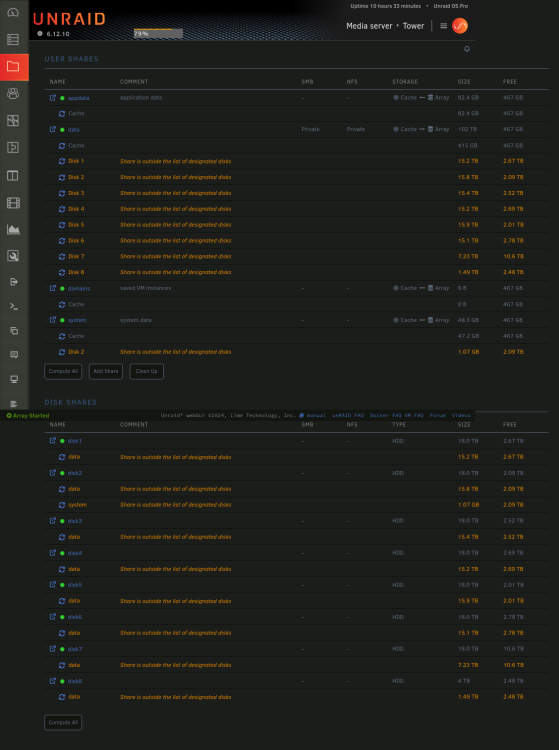Click Compute All under User Shares
The image size is (559, 750).
(63, 371)
